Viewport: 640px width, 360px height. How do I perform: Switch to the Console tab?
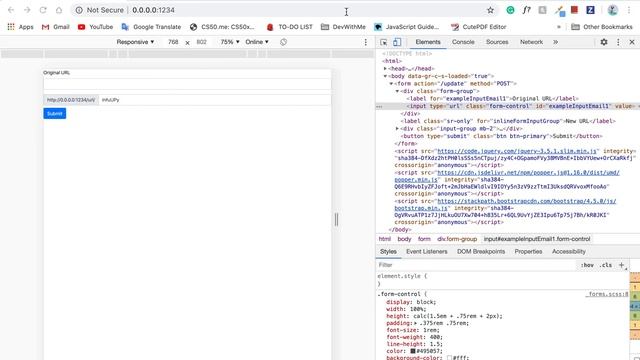click(463, 42)
